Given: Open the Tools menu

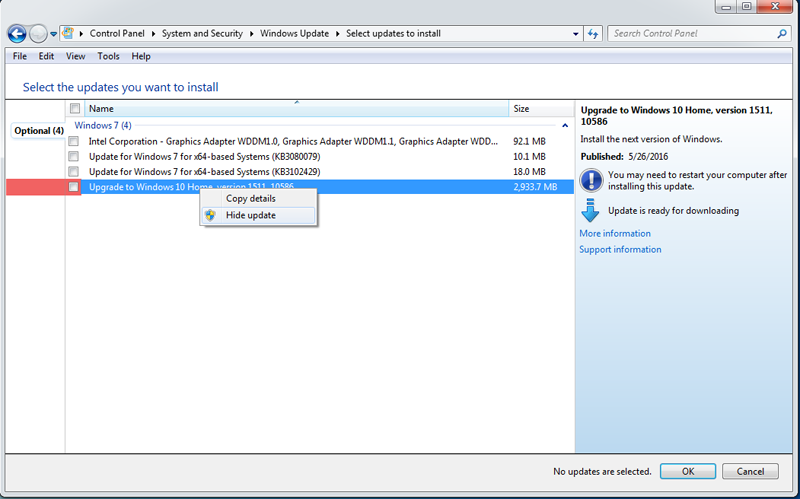Looking at the screenshot, I should pos(108,56).
